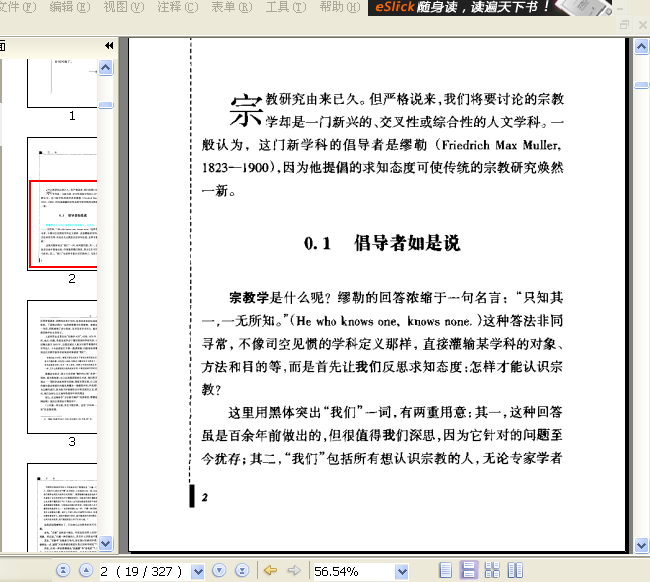Click the bold word 宗教学
Screen dimensions: 650x582
coord(249,298)
